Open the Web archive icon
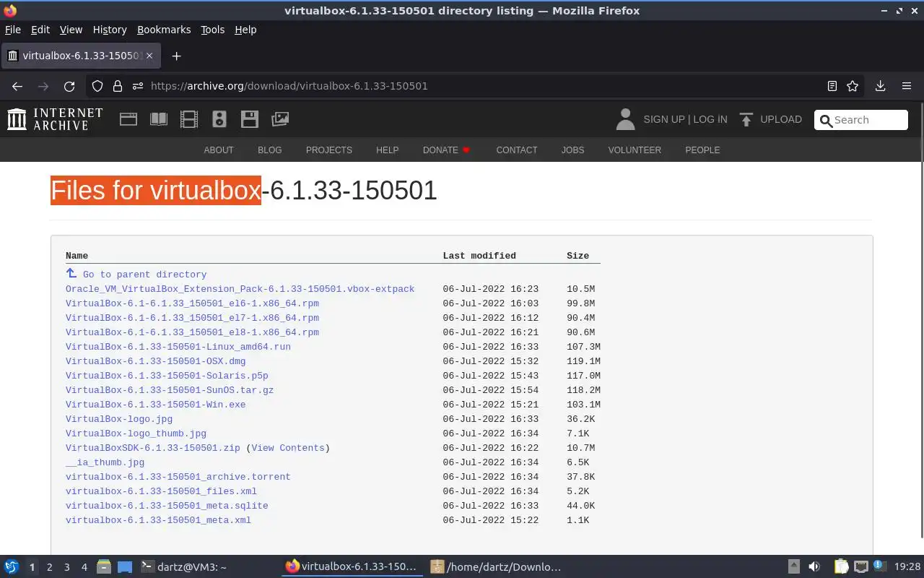 128,119
